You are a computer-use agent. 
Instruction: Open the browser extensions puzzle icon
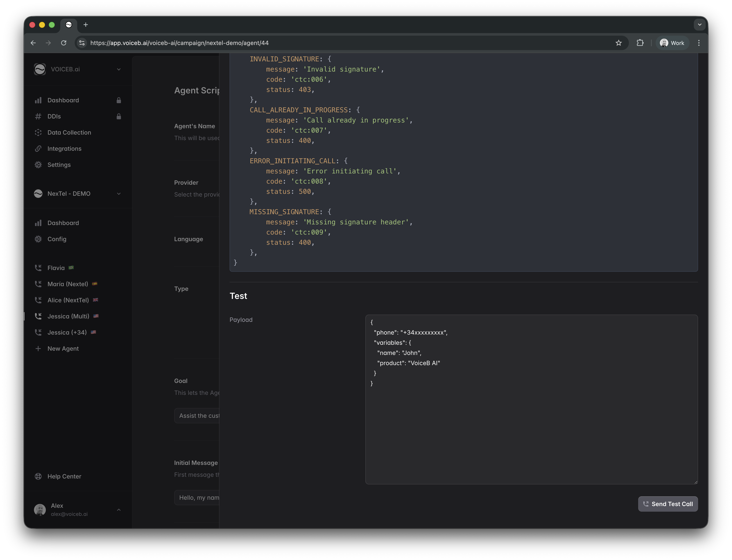click(x=640, y=43)
